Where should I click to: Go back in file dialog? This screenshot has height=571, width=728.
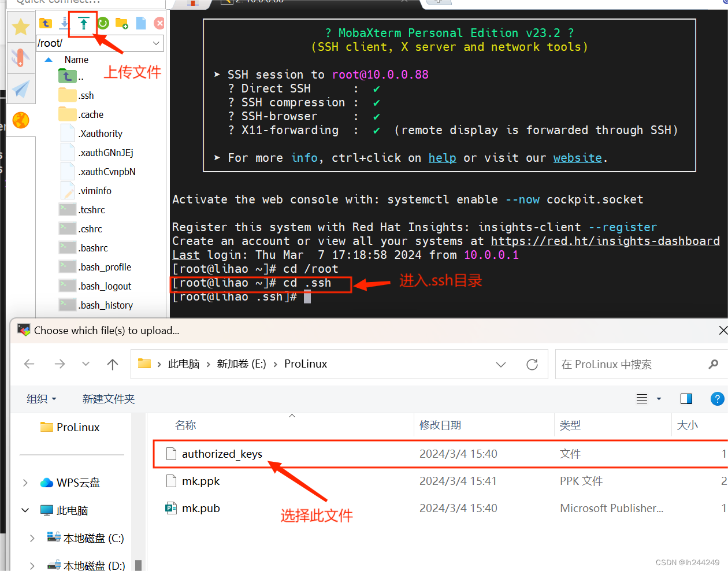pyautogui.click(x=29, y=364)
